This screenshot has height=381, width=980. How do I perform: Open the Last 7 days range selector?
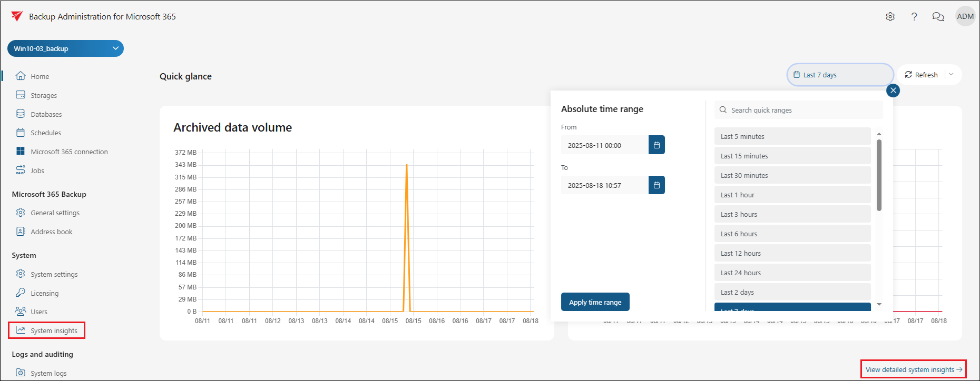tap(840, 75)
